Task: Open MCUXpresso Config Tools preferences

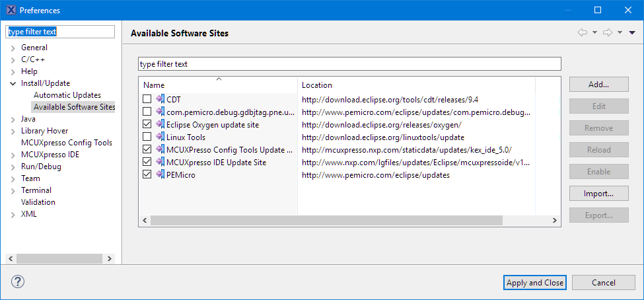Action: coord(67,143)
